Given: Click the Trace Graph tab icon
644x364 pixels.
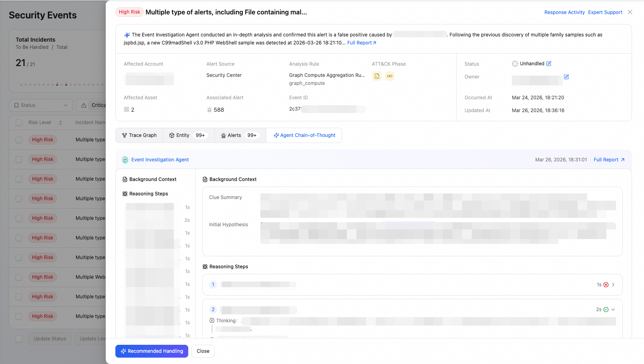Looking at the screenshot, I should (x=125, y=135).
